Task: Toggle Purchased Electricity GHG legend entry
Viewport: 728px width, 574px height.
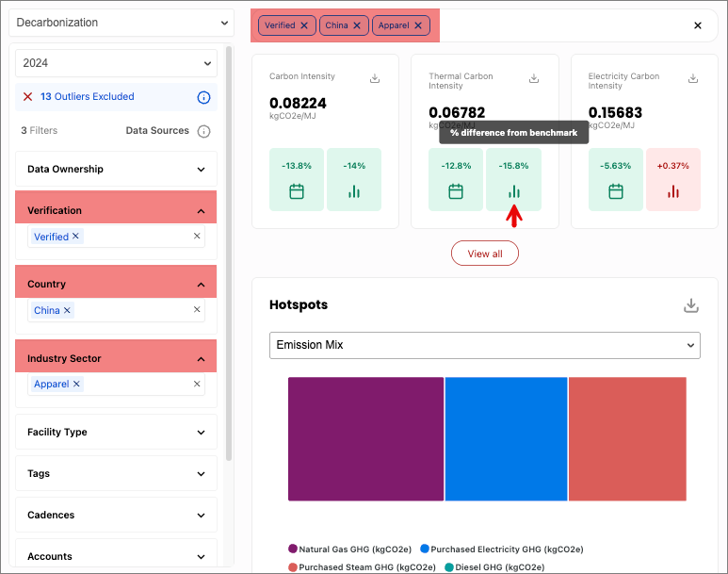Action: tap(502, 549)
